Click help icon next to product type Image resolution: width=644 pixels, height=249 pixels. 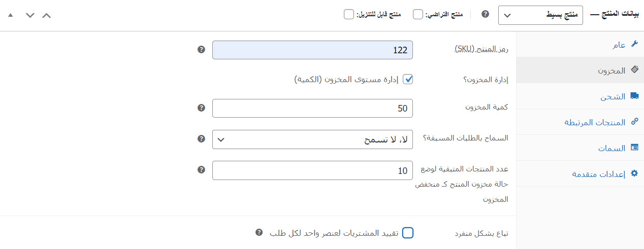(x=485, y=14)
